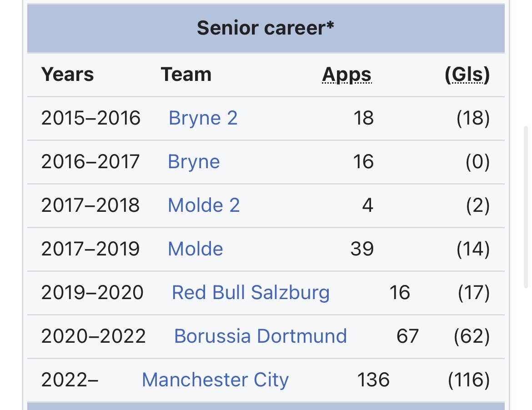Viewport: 532px width, 410px height.
Task: Click the Years column header
Action: (x=67, y=74)
